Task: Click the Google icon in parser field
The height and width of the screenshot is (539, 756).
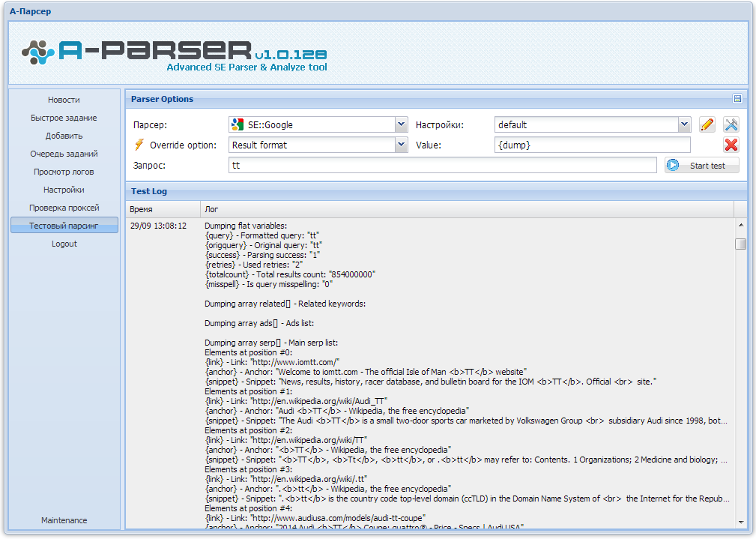Action: pyautogui.click(x=238, y=124)
